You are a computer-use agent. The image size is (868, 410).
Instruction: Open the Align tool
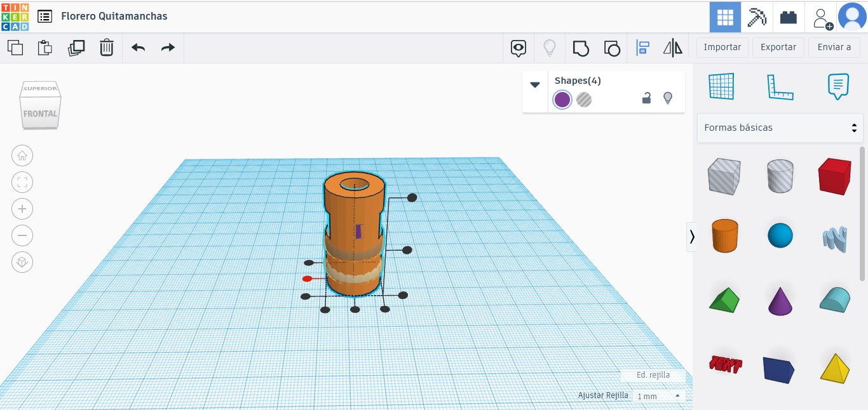coord(642,48)
